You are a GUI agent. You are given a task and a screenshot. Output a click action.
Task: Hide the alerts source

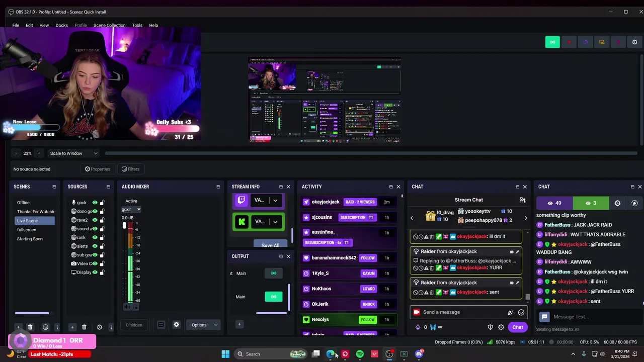pos(95,246)
